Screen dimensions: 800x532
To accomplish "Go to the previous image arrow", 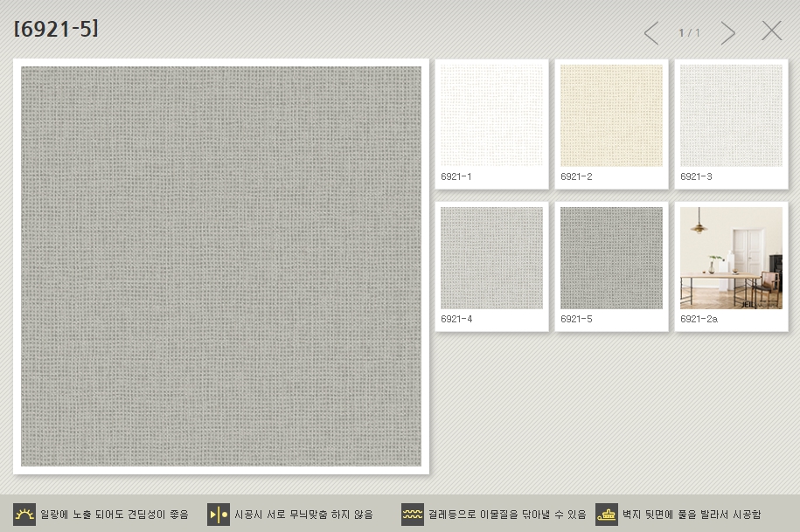I will click(x=651, y=33).
